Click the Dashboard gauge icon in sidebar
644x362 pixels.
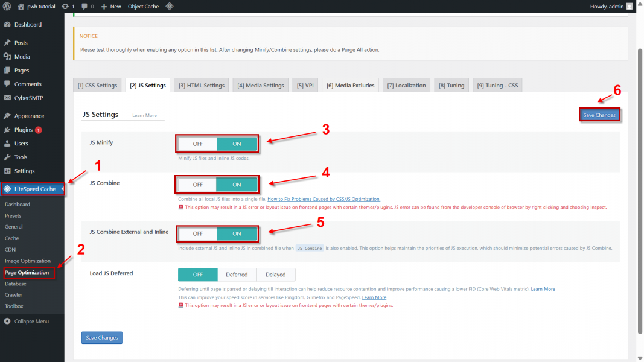click(7, 24)
